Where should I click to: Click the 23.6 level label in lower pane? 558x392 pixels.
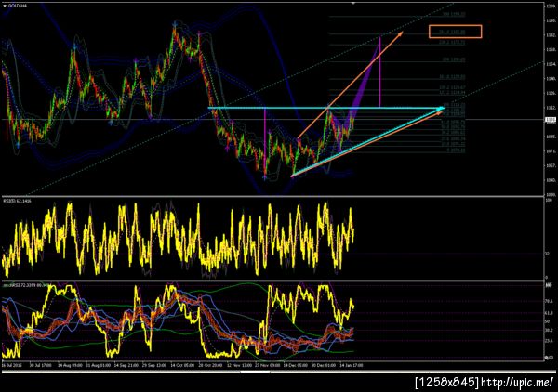549,341
